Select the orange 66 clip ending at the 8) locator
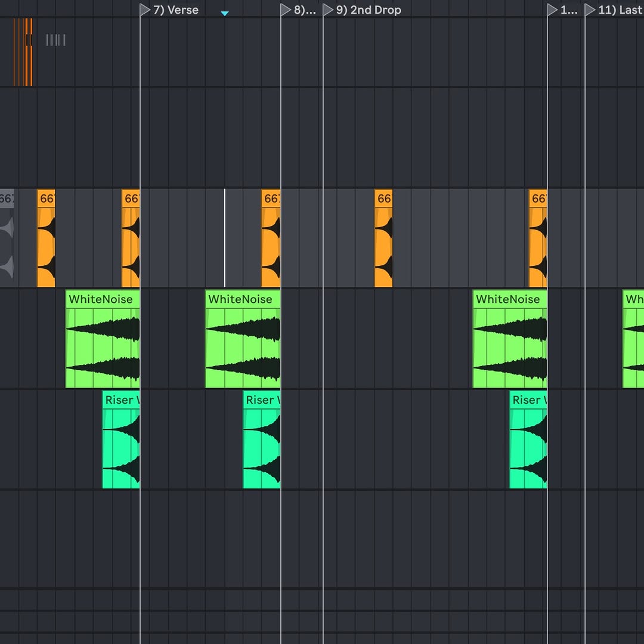The image size is (644, 644). [271, 238]
